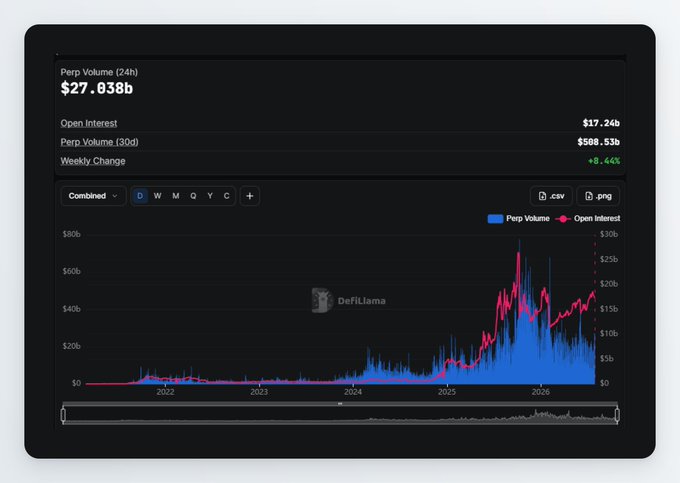Click the Perp Volume (30d) label

tap(99, 142)
